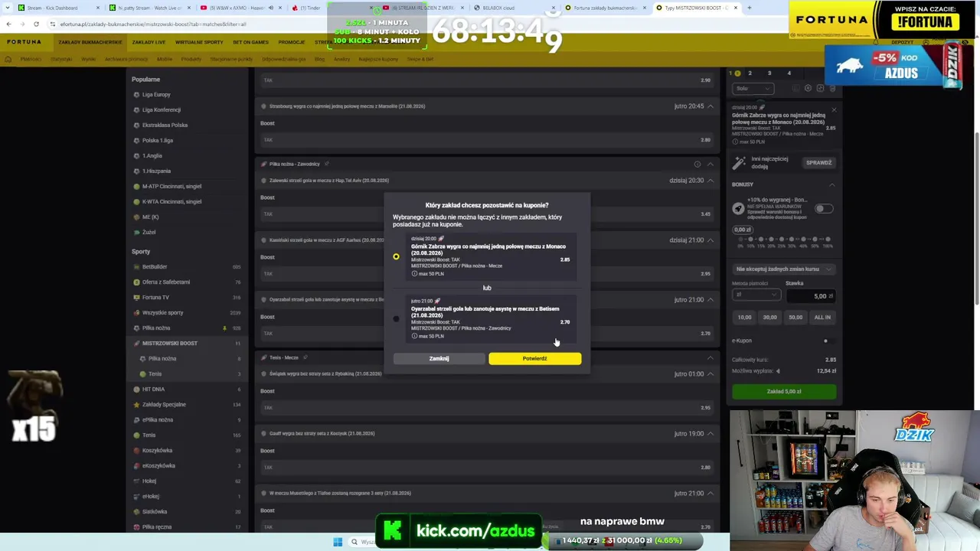Collapse the Gauff wygra bez straty seta row
980x551 pixels.
coord(710,434)
